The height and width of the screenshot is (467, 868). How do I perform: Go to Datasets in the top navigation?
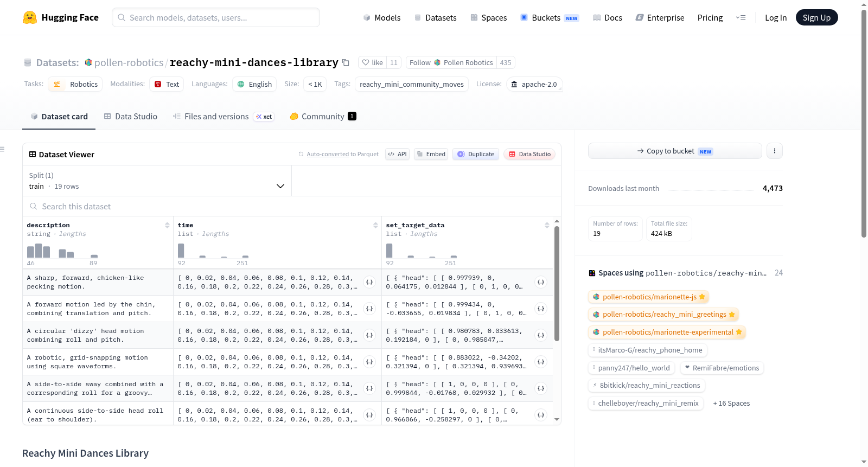[436, 17]
